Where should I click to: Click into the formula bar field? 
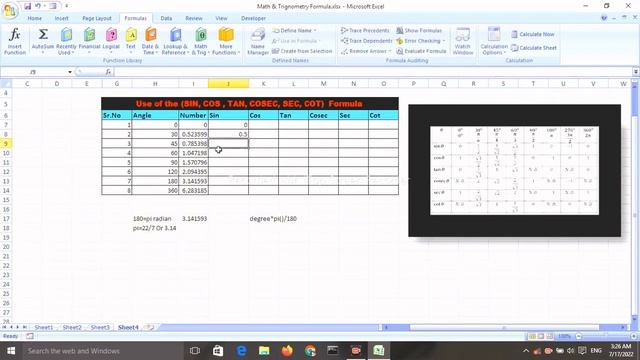pos(373,72)
